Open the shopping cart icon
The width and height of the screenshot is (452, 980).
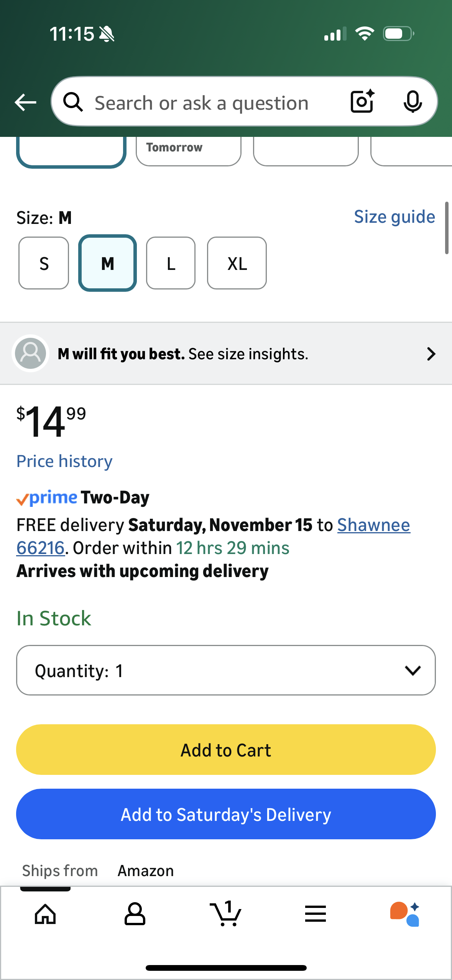tap(226, 914)
